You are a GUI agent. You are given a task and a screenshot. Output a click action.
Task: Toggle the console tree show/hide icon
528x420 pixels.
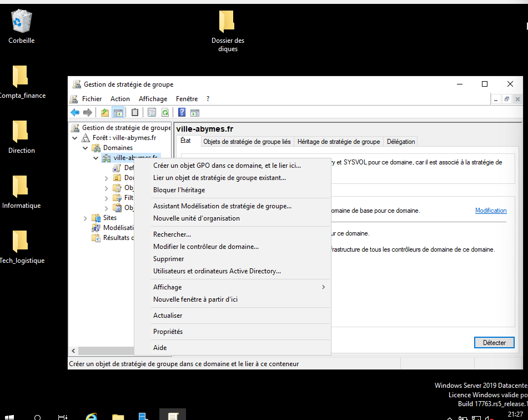[x=118, y=112]
